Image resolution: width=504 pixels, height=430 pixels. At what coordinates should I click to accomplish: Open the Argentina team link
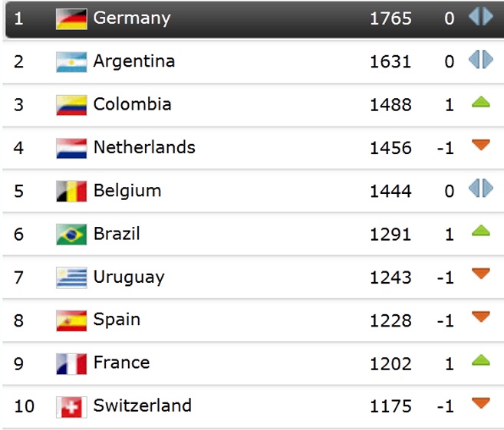click(x=134, y=61)
